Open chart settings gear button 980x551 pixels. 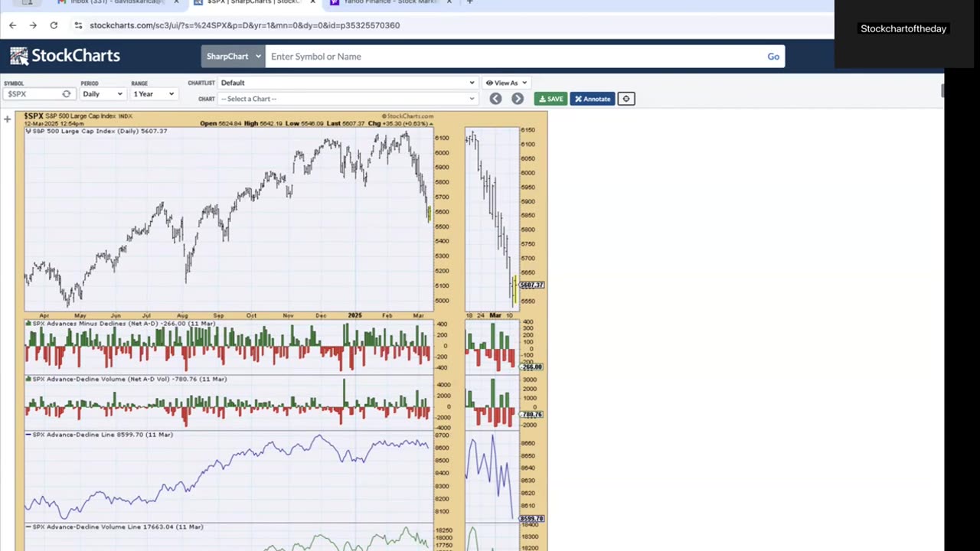(626, 99)
